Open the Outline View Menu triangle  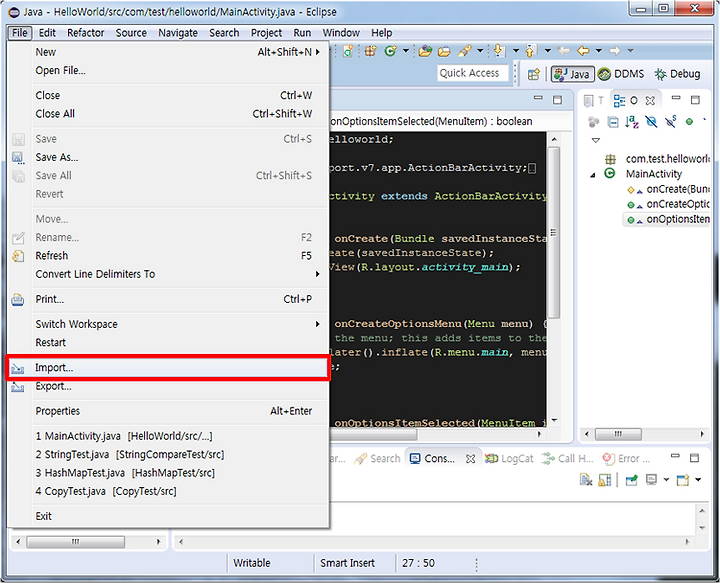coord(596,140)
